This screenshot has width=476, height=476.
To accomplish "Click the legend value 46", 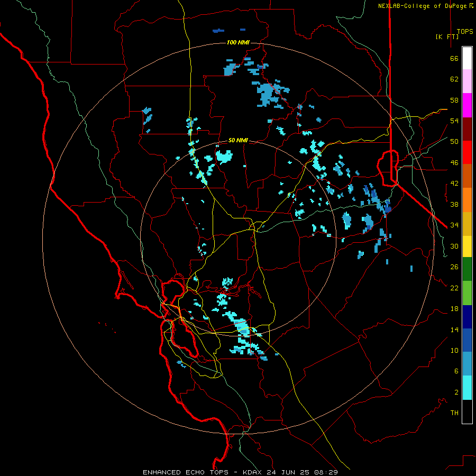I will 454,163.
